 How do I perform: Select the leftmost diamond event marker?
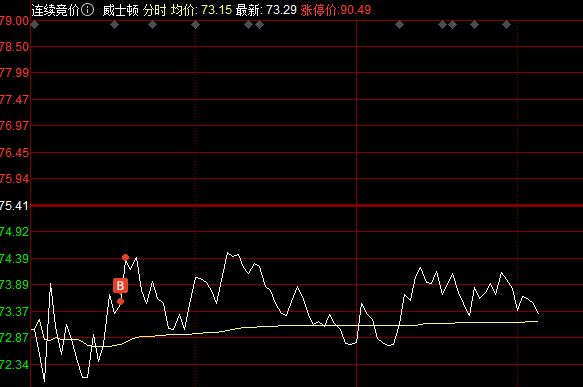35,25
